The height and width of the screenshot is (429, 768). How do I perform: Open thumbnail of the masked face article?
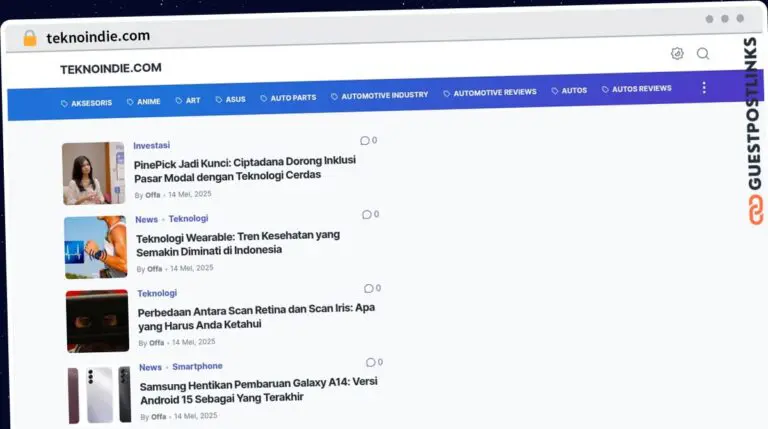97,320
